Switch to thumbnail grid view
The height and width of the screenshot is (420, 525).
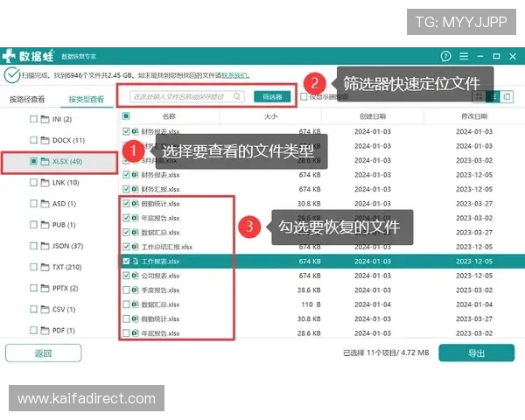(479, 96)
